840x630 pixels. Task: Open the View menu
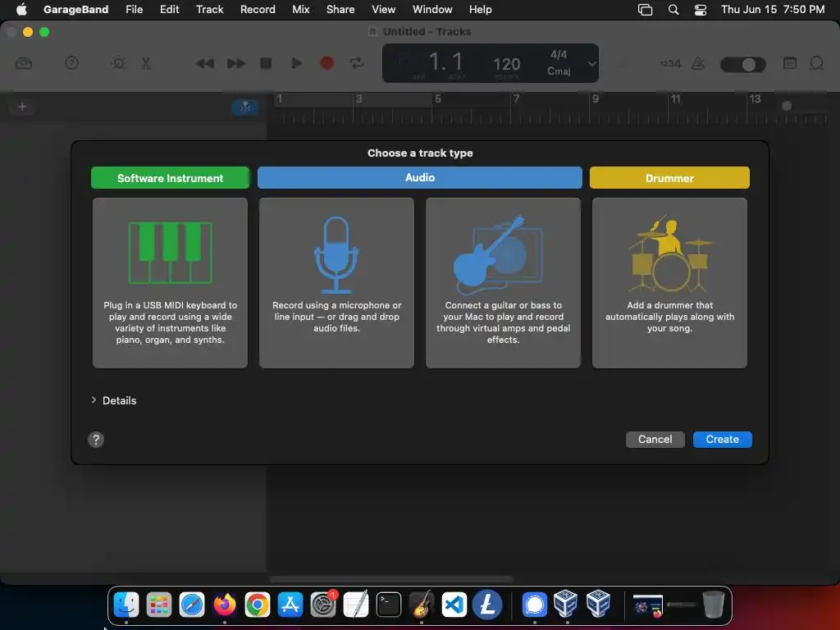pyautogui.click(x=384, y=9)
